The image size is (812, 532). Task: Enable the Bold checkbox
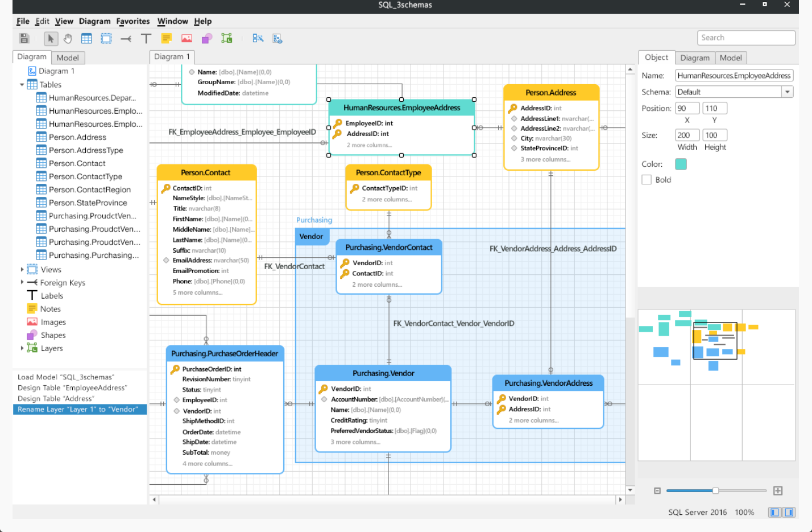647,180
